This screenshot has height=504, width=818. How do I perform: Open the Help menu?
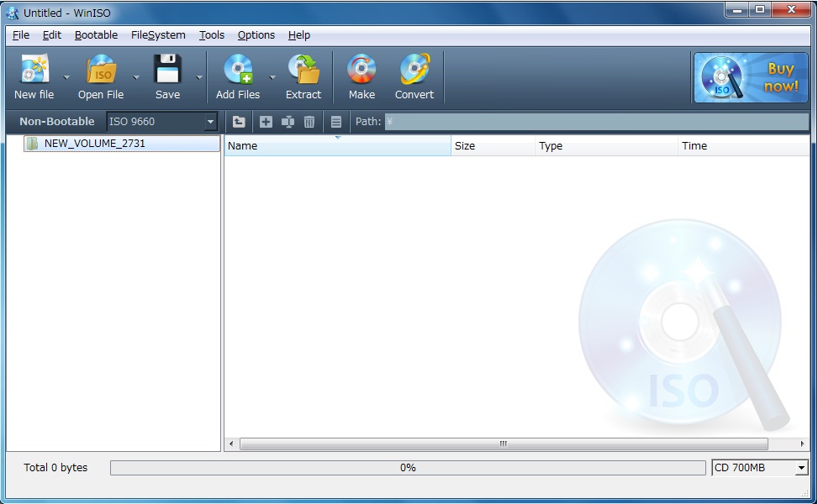coord(299,35)
